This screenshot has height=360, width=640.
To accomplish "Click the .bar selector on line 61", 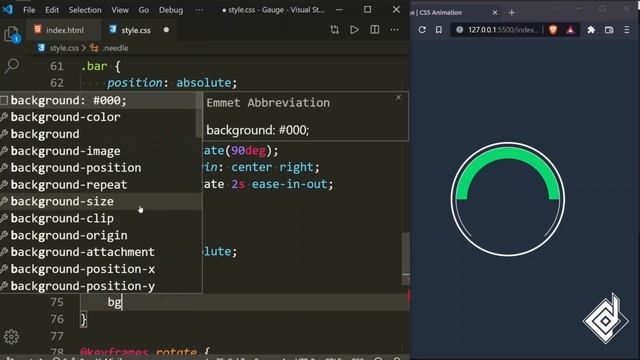I will [94, 66].
